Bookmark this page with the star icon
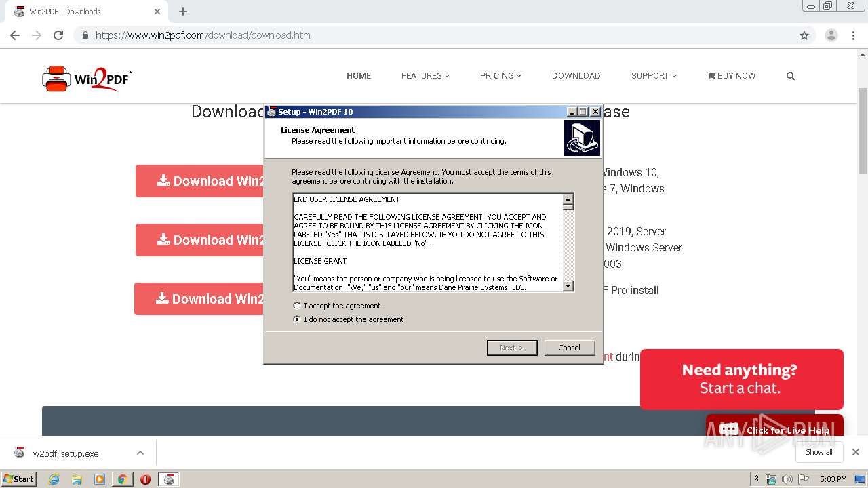 804,35
